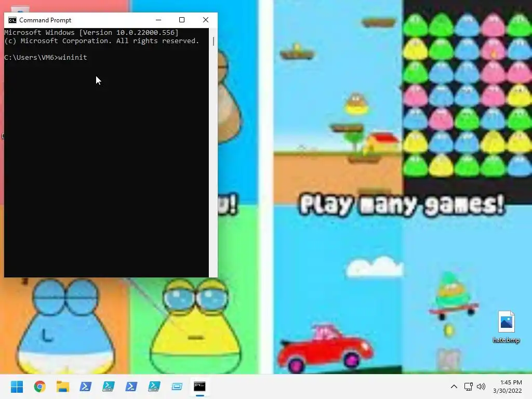
Task: Open the PowerShell ISE icon beside the Run icon
Action: pyautogui.click(x=154, y=387)
